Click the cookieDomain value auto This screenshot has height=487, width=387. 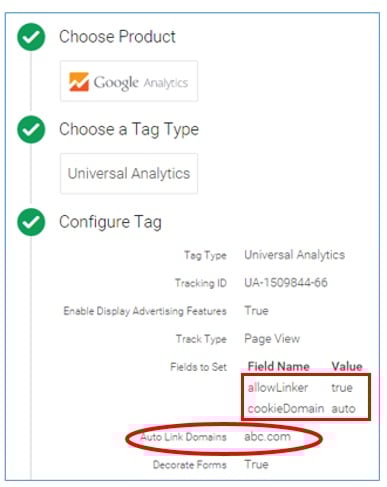343,409
